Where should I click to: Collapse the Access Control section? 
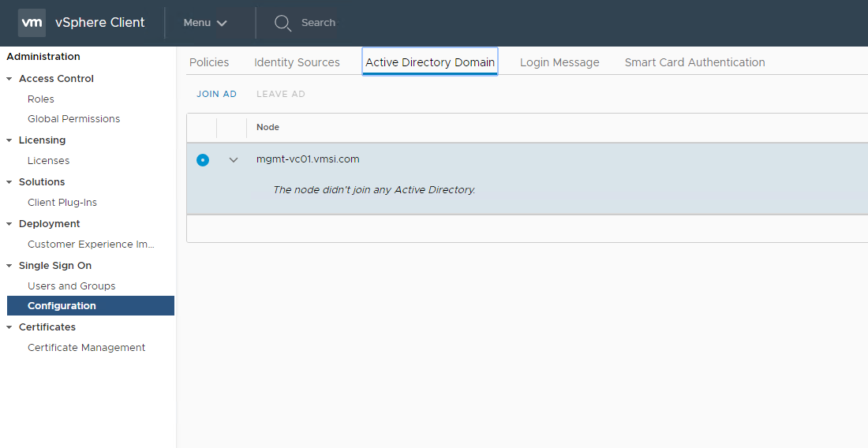pos(9,79)
